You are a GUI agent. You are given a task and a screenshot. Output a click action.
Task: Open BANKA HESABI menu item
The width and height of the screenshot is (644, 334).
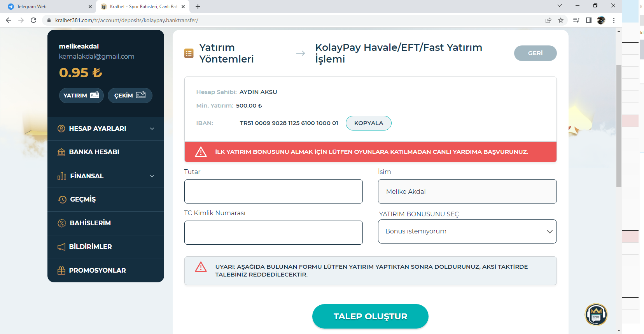click(106, 152)
